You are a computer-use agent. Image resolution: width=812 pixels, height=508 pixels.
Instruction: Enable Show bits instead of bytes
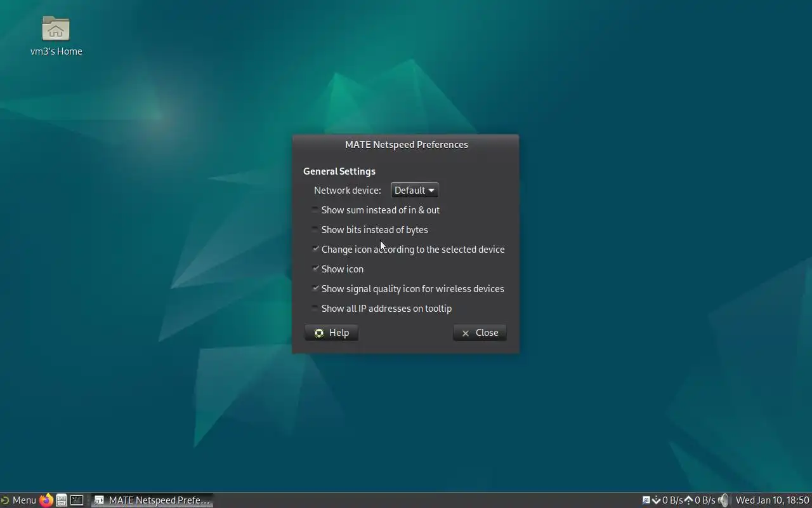pyautogui.click(x=315, y=229)
